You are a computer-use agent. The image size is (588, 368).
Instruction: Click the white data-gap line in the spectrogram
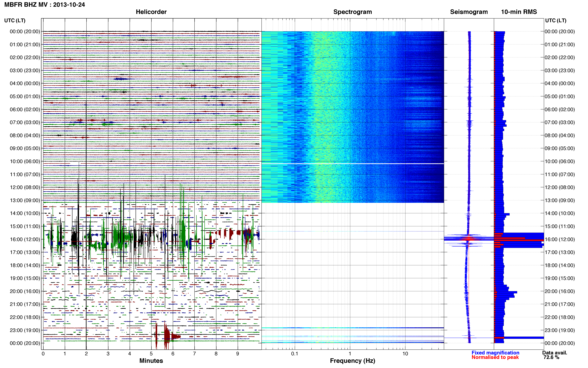tap(352, 164)
